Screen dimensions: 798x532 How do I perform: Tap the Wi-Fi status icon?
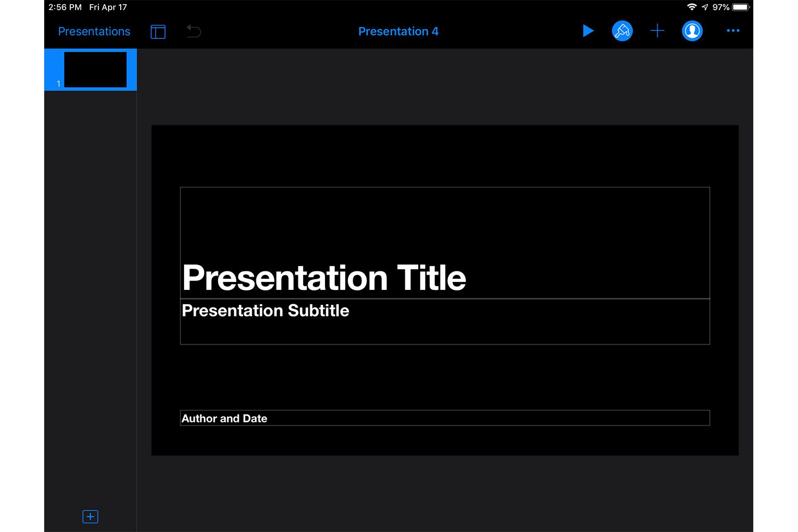(x=692, y=7)
